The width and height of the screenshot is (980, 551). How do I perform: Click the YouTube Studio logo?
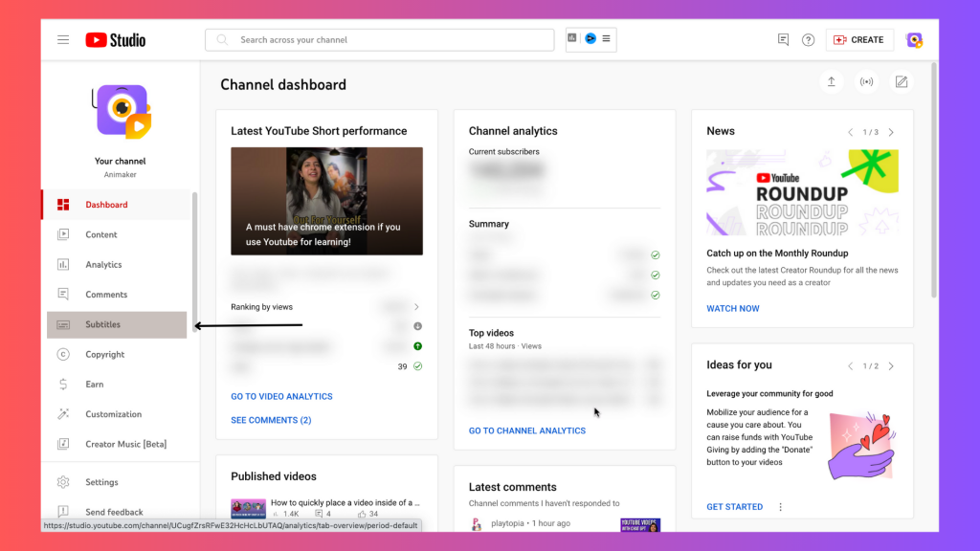[116, 40]
